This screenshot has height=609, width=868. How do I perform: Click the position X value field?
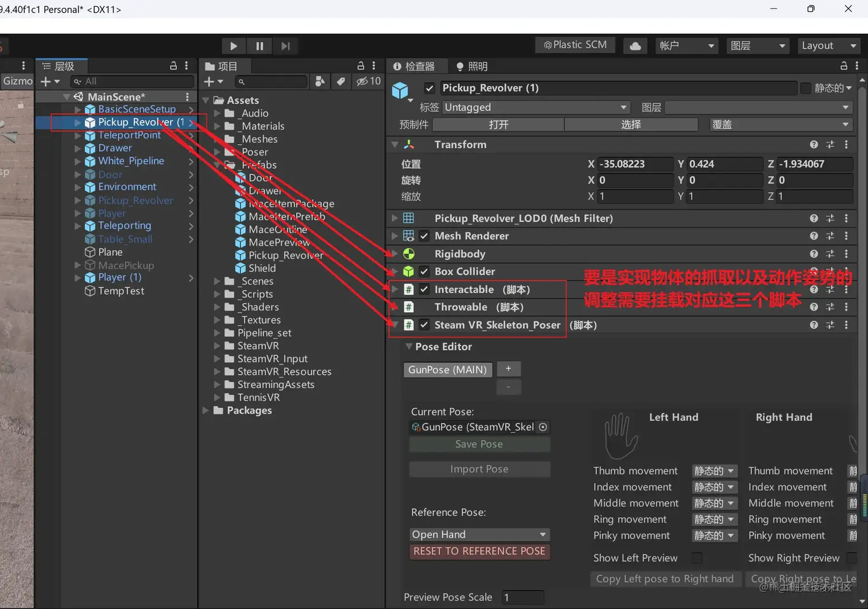click(635, 164)
